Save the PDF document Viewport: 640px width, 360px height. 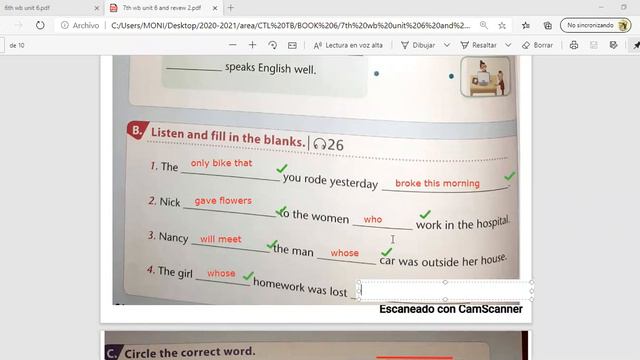[594, 45]
